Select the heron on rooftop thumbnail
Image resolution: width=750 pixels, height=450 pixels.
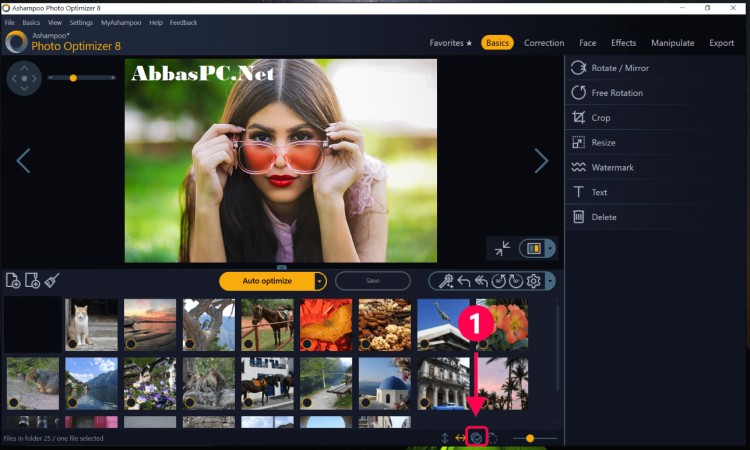(x=443, y=325)
